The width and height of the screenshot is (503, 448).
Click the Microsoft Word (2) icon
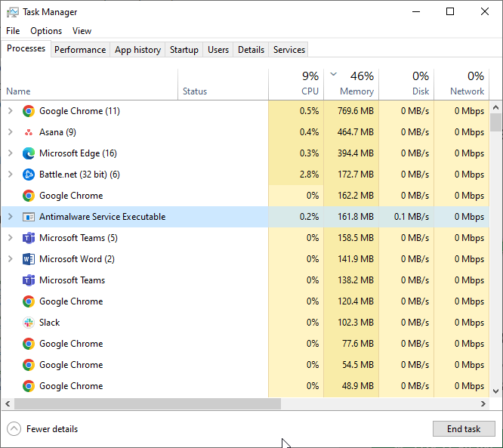coord(29,259)
